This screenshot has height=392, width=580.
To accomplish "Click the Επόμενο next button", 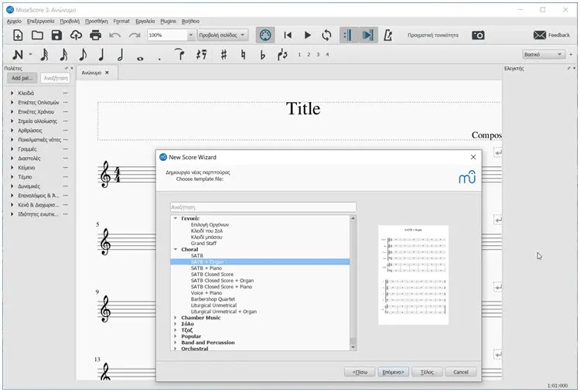I will pyautogui.click(x=393, y=372).
